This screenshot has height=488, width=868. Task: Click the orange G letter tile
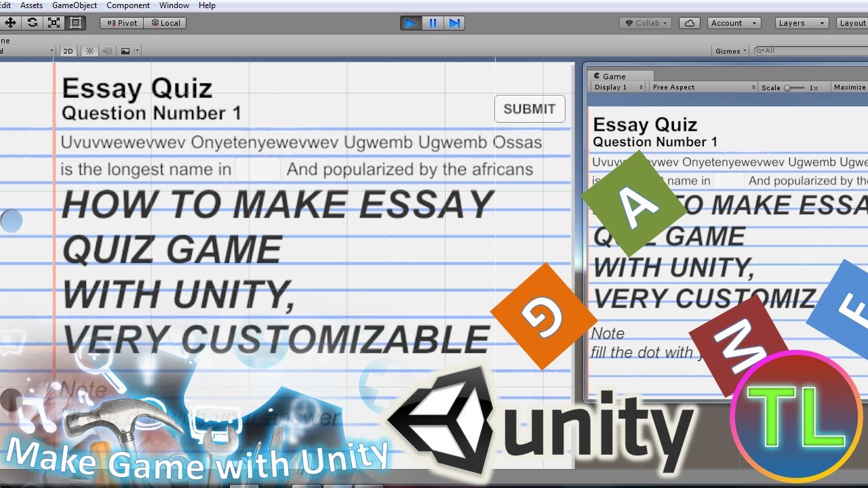[x=544, y=317]
